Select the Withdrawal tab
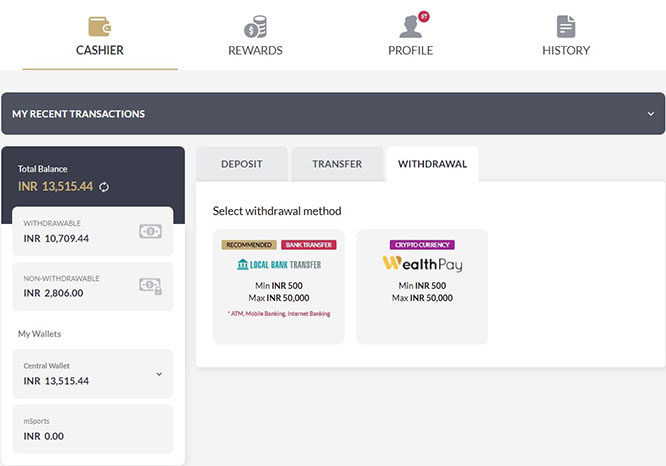The height and width of the screenshot is (466, 666). [x=432, y=164]
